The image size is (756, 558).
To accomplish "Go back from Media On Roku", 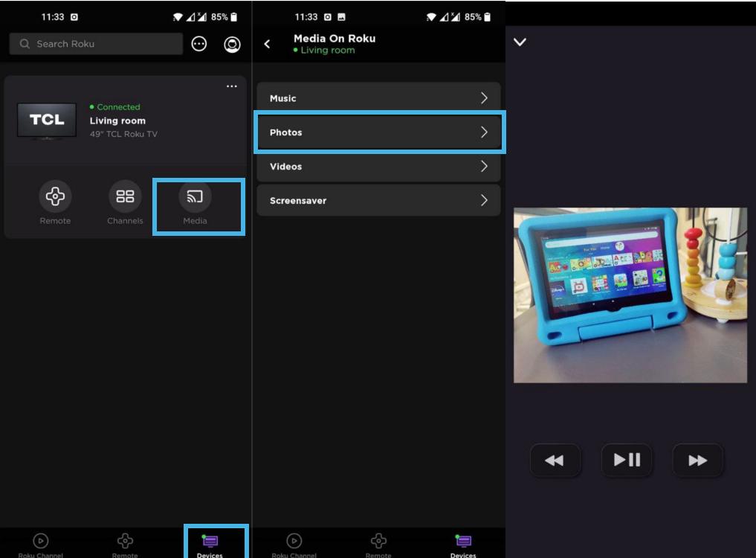I will point(267,44).
